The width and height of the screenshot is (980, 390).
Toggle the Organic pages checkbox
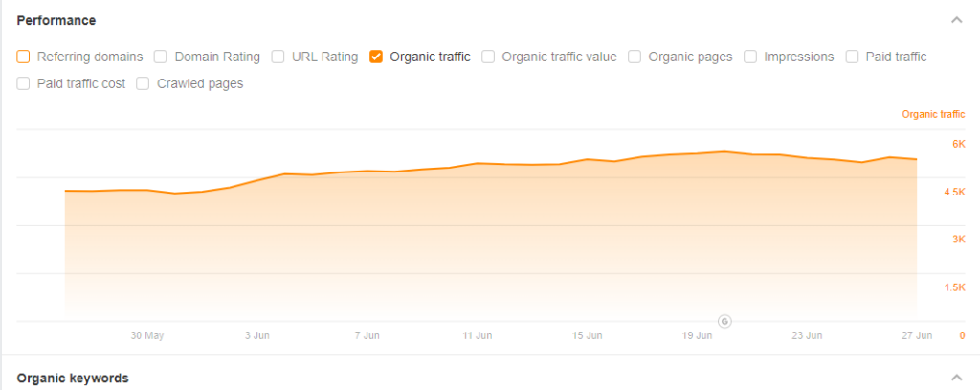(x=635, y=57)
